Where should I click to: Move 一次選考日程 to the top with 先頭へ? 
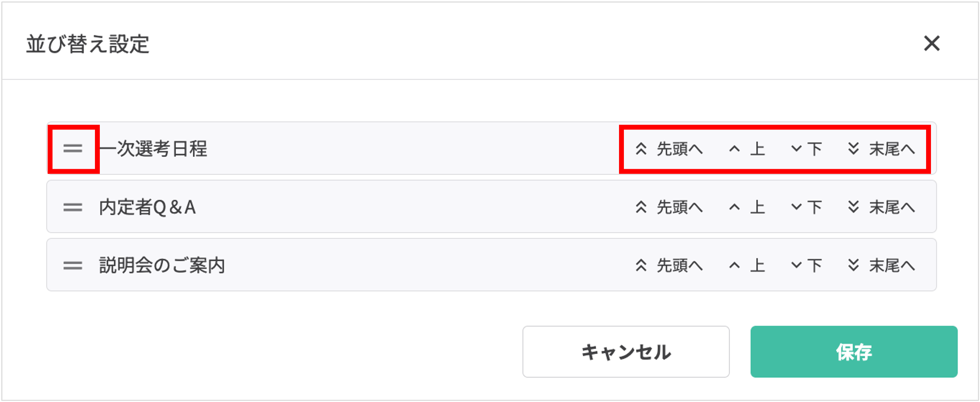click(669, 149)
